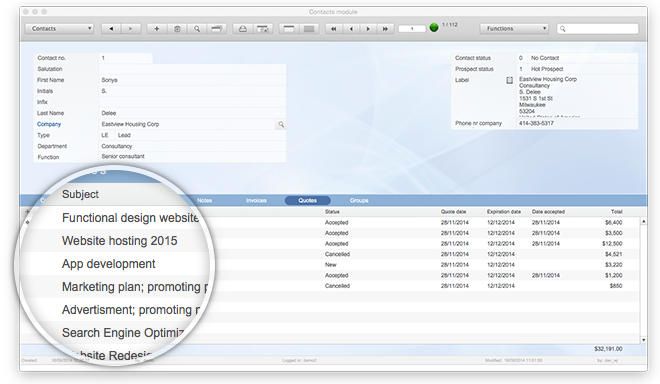Viewport: 660px width, 384px height.
Task: Click the Contact no. field showing 1
Action: (x=126, y=58)
